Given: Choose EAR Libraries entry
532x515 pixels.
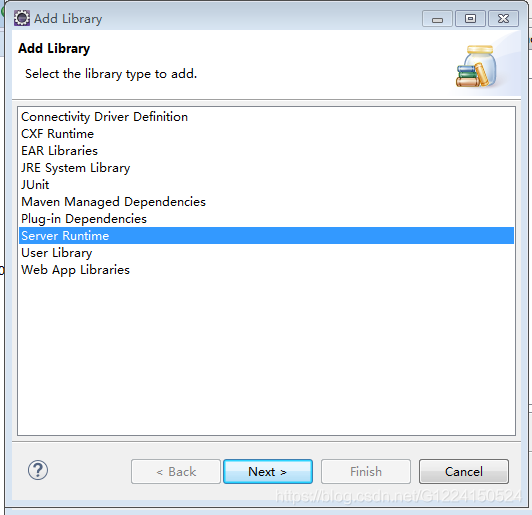Looking at the screenshot, I should pyautogui.click(x=266, y=151).
